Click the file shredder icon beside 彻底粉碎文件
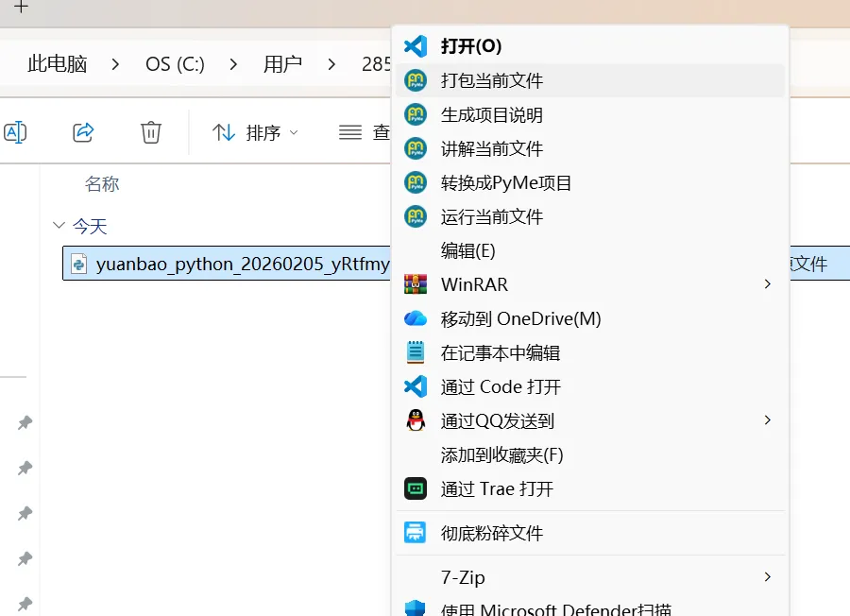This screenshot has width=850, height=616. tap(416, 533)
